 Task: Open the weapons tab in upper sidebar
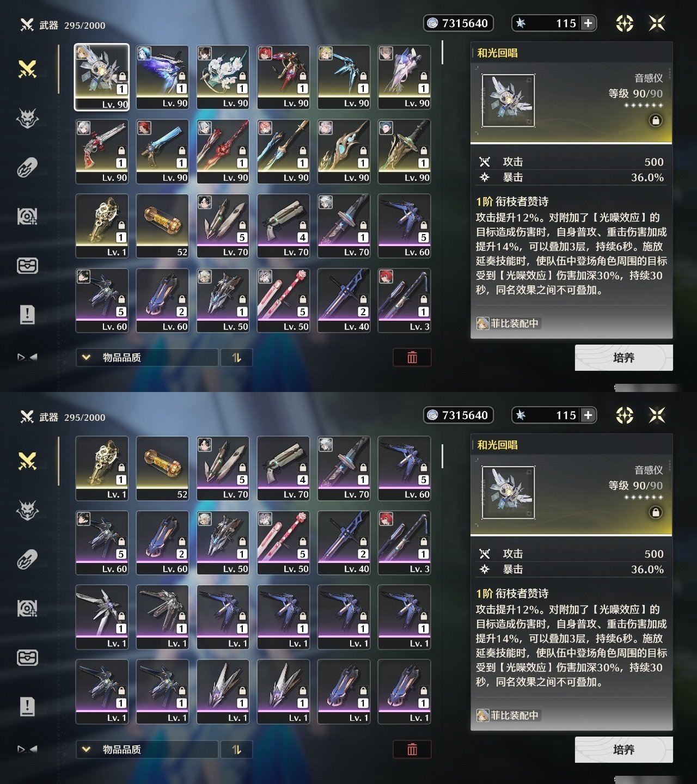click(27, 69)
